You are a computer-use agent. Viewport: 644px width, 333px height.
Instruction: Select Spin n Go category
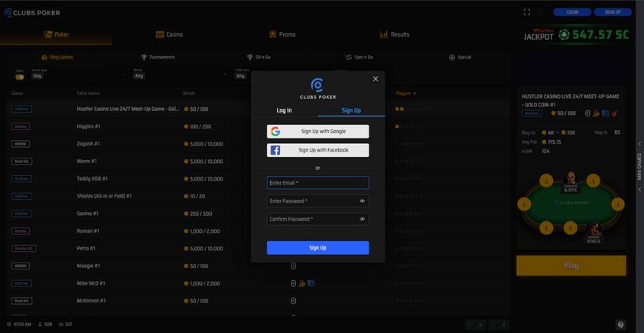pos(359,57)
